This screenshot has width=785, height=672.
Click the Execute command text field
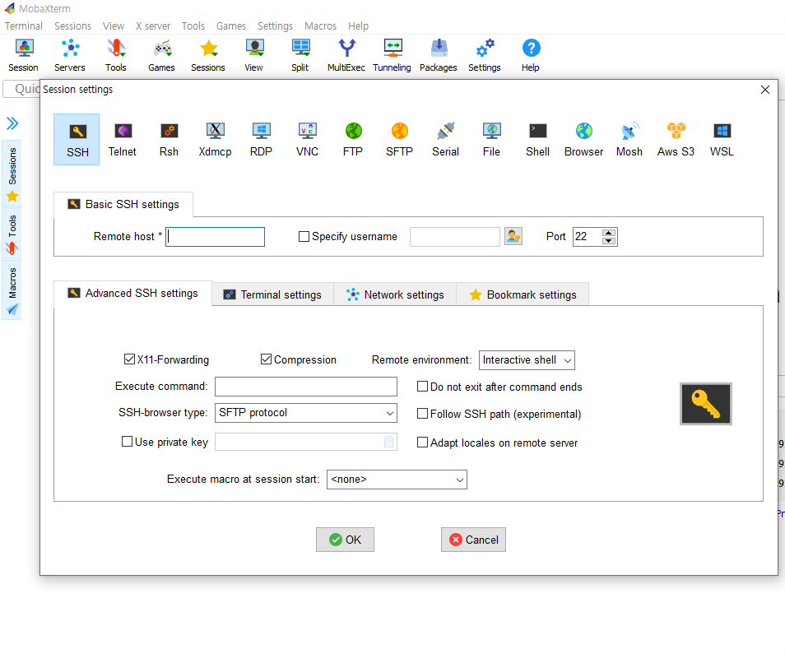click(306, 387)
